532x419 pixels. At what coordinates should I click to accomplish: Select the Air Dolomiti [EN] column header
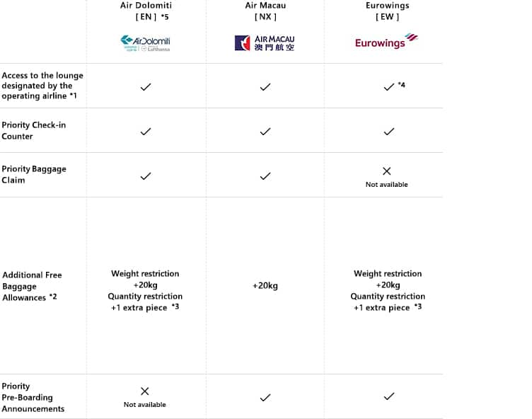[x=145, y=11]
